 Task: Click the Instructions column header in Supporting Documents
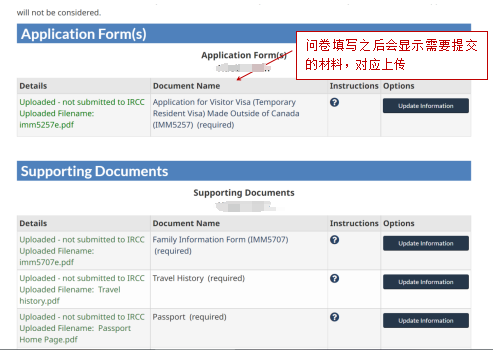[354, 223]
